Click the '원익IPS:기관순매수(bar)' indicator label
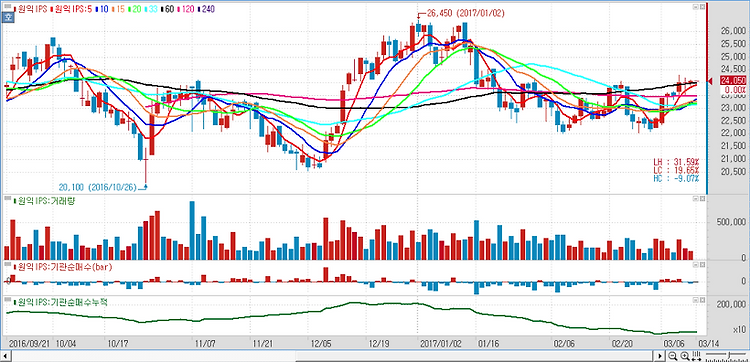This screenshot has width=750, height=362. [64, 267]
